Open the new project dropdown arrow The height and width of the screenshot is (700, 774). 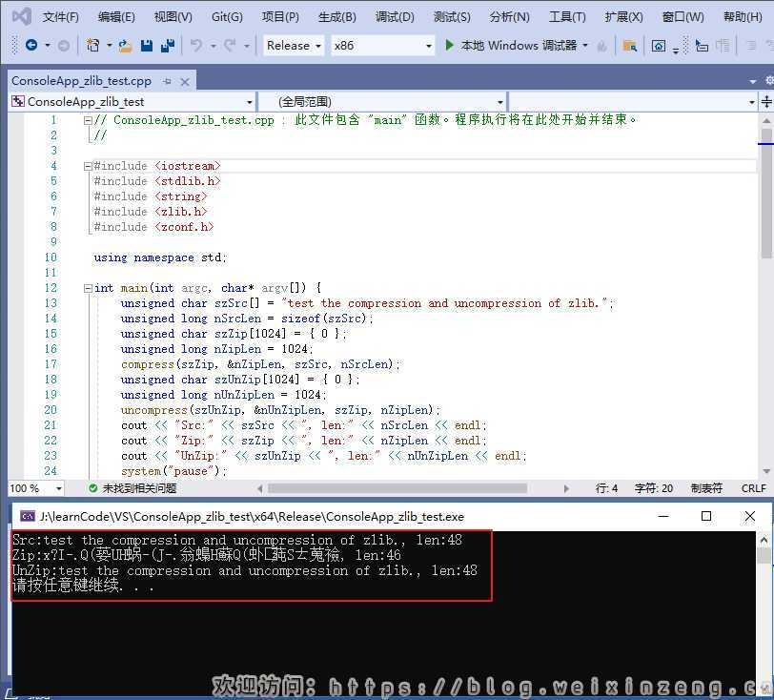109,46
